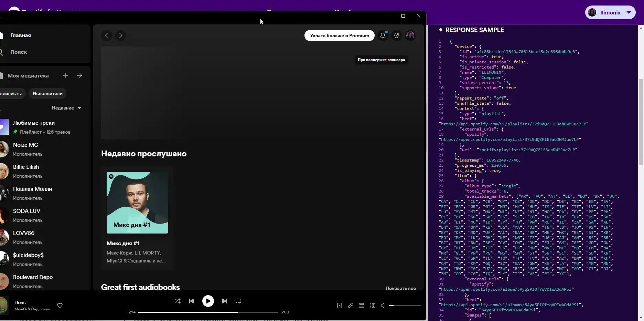Screen dimensions: 644x321
Task: Skip to the next track
Action: [225, 301]
